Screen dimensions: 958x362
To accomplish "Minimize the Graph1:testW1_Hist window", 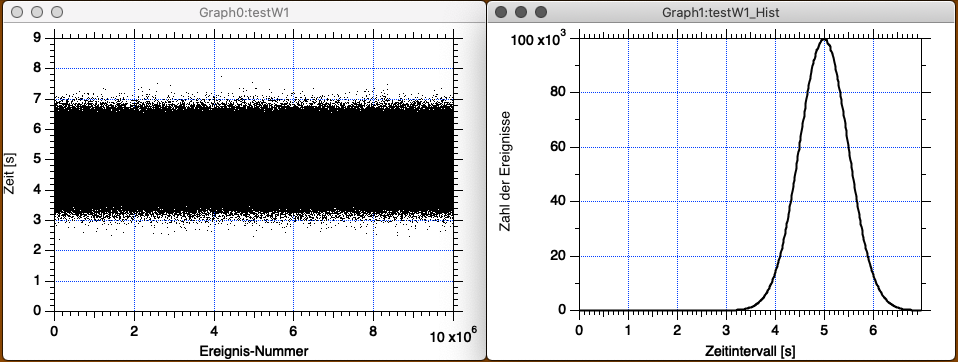I will click(521, 12).
